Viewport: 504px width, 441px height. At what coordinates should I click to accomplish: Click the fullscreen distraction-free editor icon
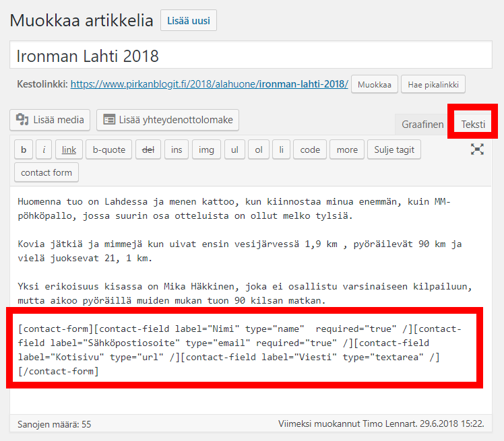point(477,149)
